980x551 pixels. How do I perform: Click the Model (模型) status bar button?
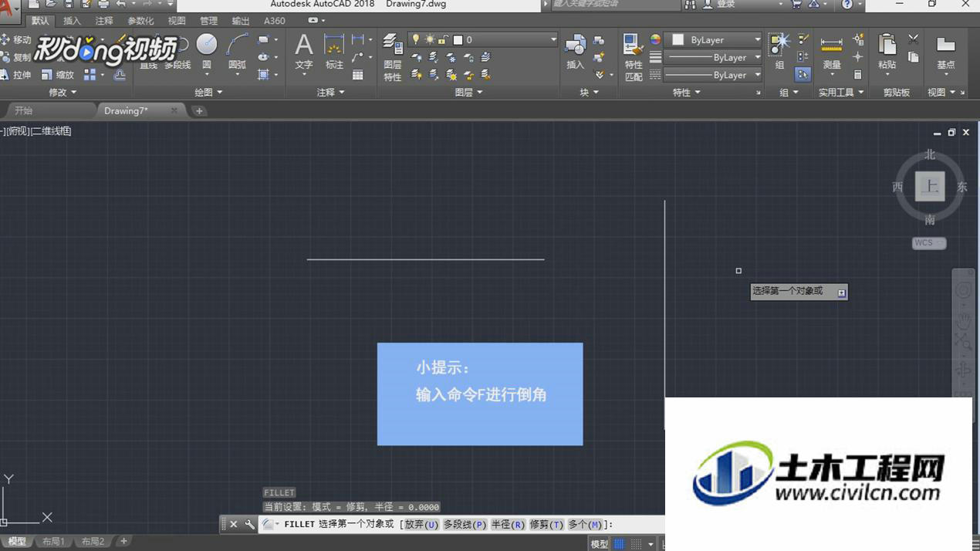click(x=600, y=544)
